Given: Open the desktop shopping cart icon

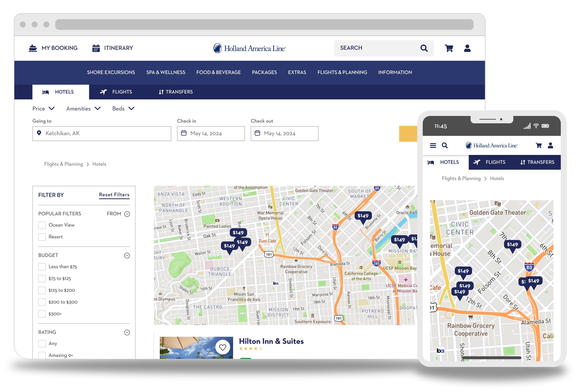Looking at the screenshot, I should tap(449, 48).
